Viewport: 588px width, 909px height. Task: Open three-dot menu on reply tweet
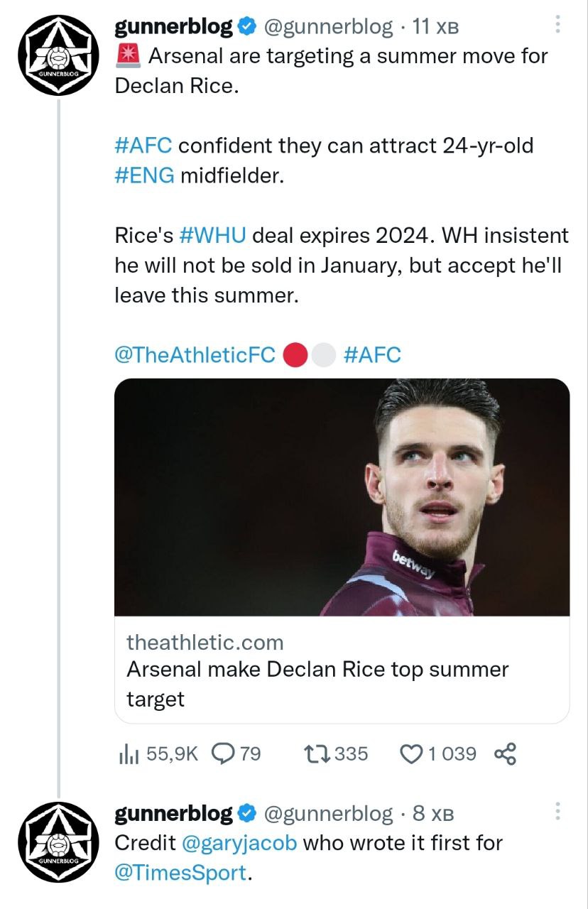tap(558, 812)
